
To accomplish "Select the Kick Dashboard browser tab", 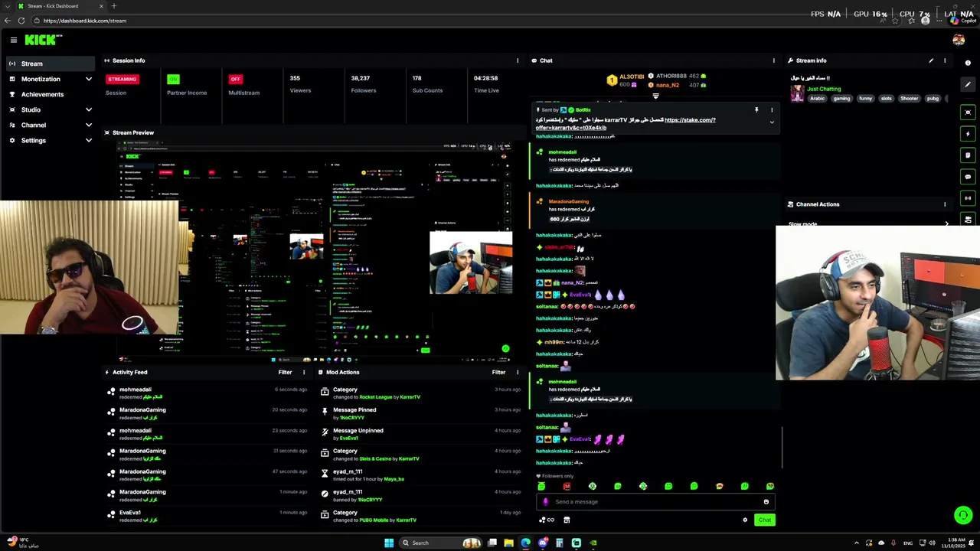I will point(60,6).
